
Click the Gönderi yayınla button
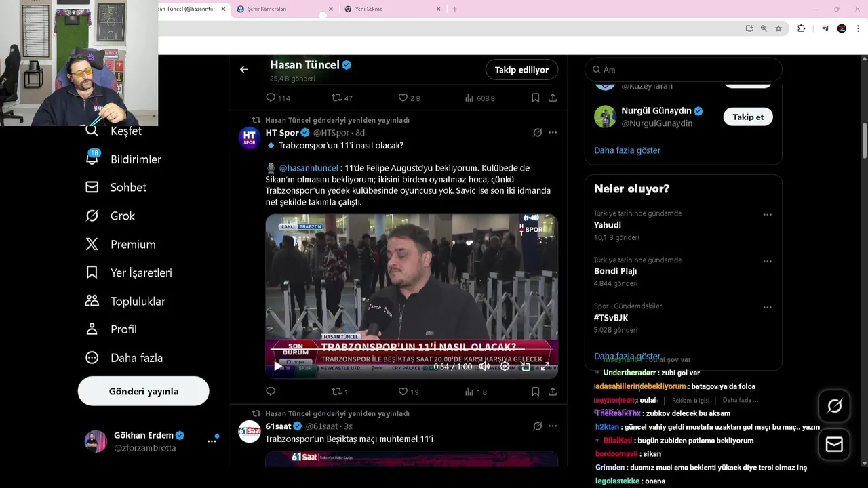[x=144, y=391]
